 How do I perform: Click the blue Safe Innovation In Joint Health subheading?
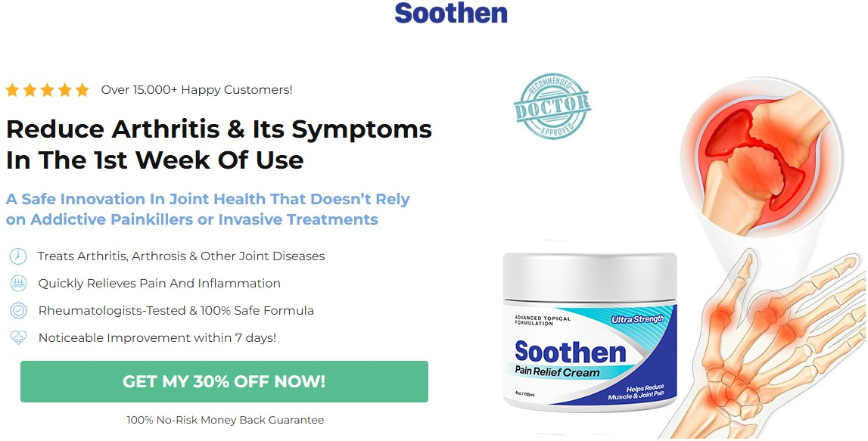[207, 210]
